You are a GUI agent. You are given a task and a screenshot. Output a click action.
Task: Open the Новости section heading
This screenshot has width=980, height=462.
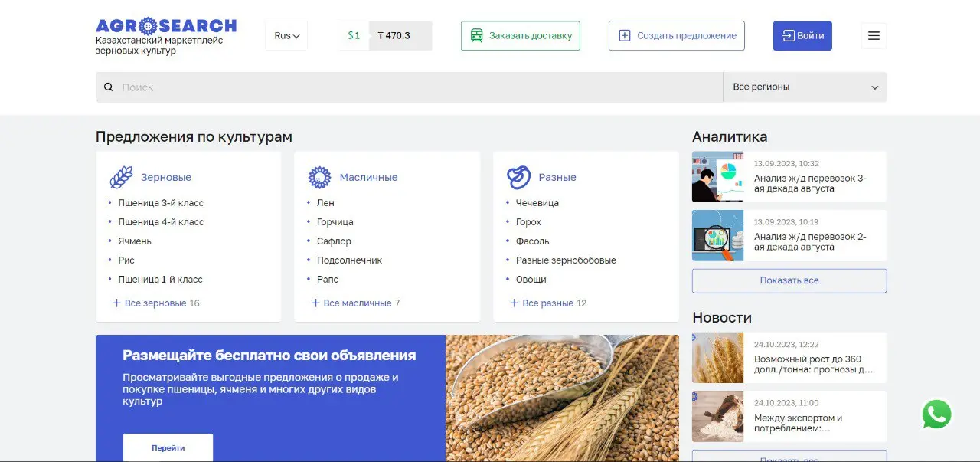720,317
